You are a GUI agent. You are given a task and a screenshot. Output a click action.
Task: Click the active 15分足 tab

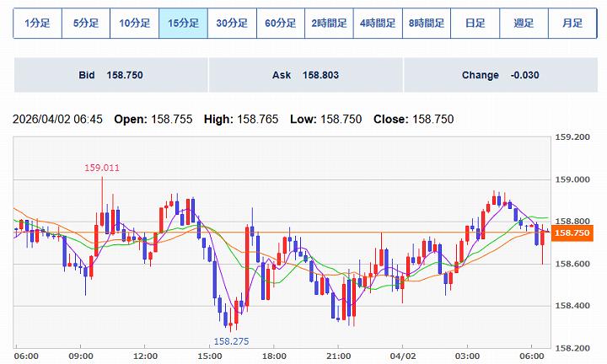(184, 24)
